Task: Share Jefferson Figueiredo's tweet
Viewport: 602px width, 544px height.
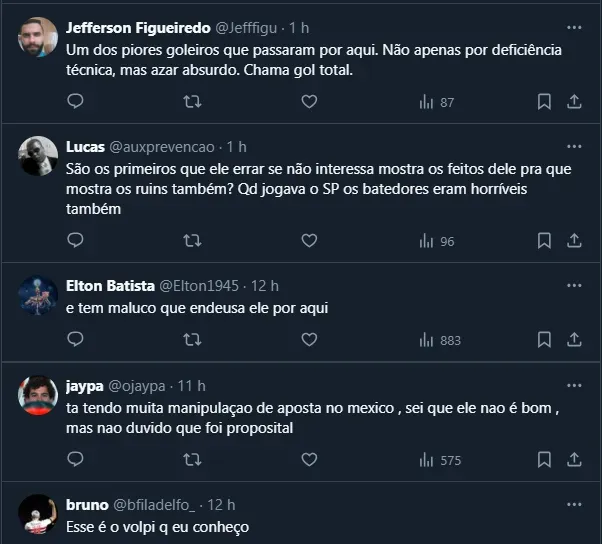Action: coord(575,102)
